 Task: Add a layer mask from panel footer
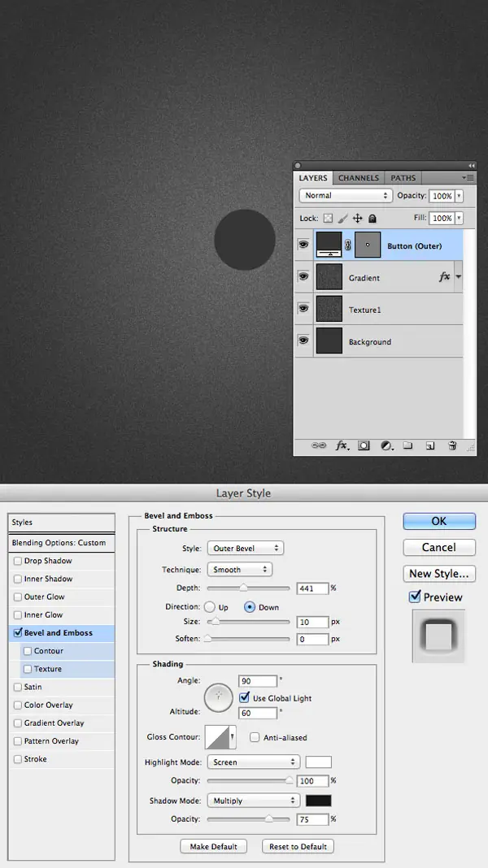364,445
